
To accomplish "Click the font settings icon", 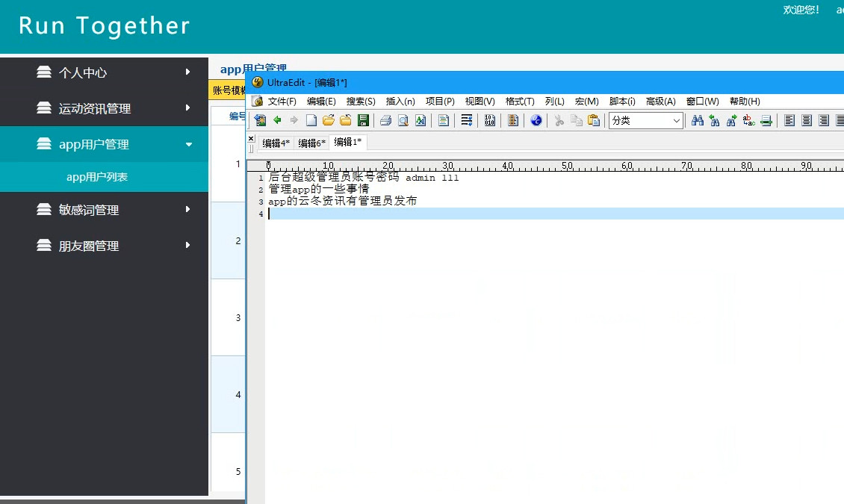I will (421, 120).
